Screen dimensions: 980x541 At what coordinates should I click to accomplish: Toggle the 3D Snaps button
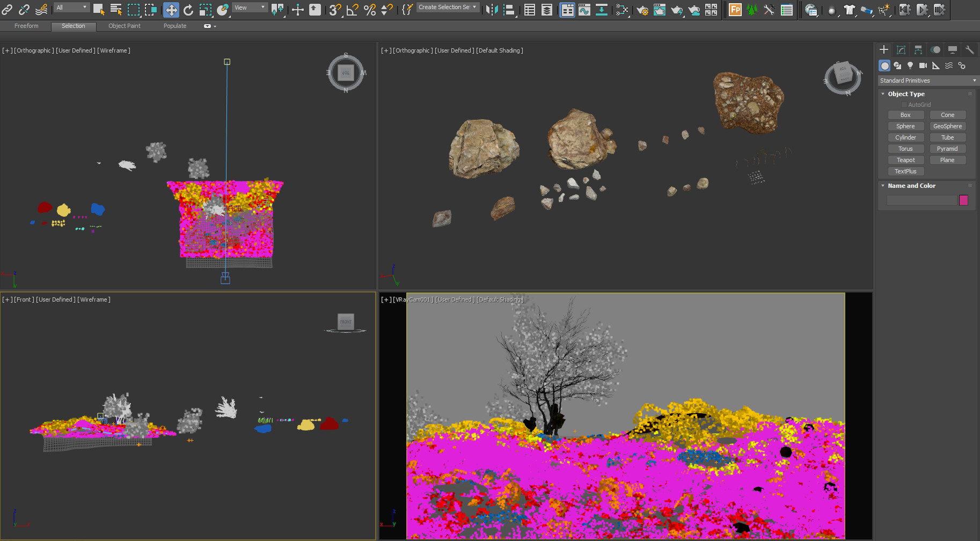tap(335, 9)
